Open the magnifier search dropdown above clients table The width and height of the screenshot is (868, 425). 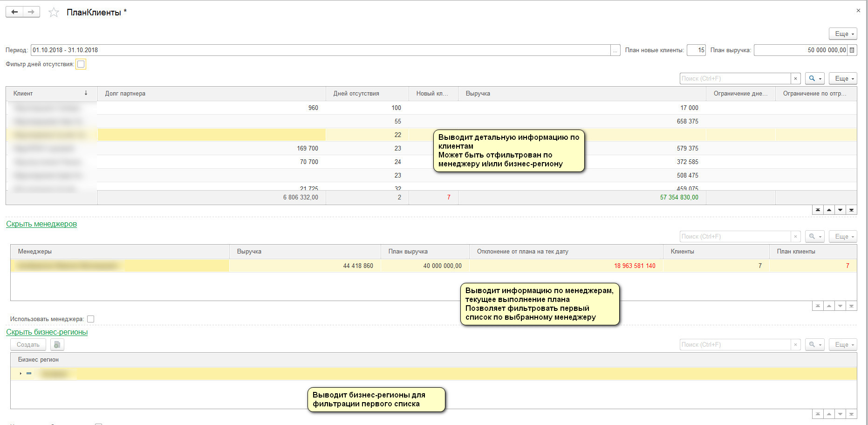[814, 79]
